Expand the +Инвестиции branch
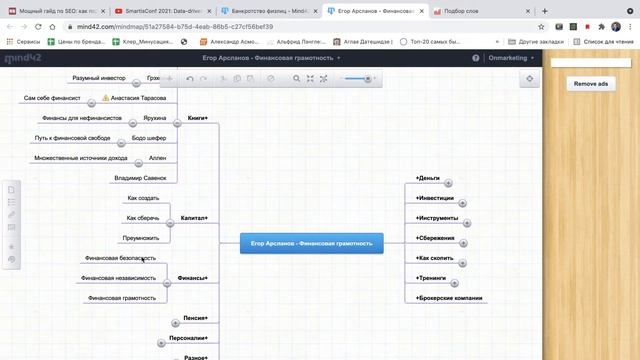Screen dimensions: 640x360 coord(462,203)
